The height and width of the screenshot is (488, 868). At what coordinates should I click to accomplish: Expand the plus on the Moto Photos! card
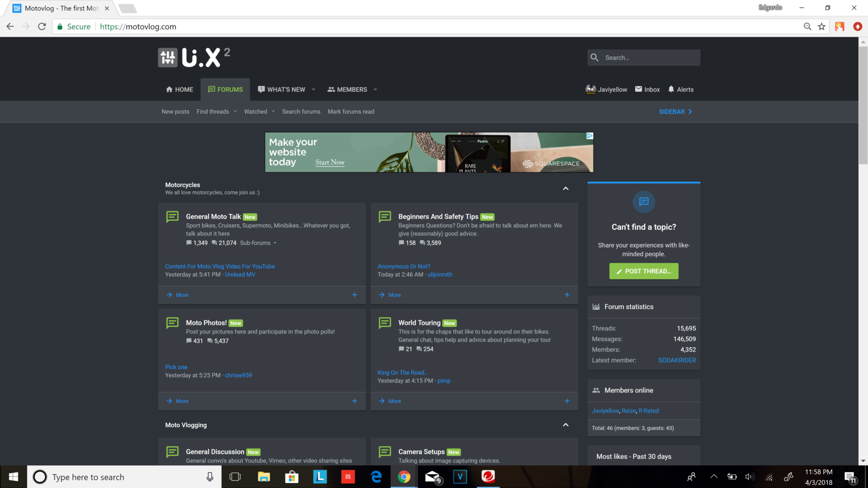pyautogui.click(x=355, y=401)
